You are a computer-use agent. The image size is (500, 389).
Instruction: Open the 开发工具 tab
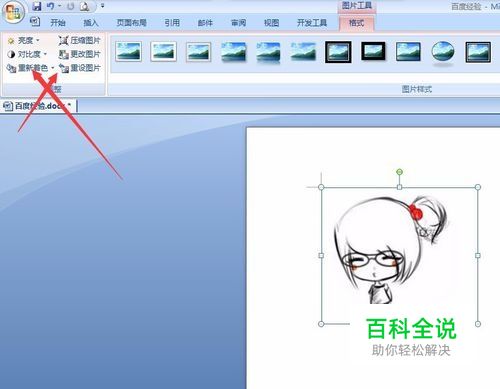[312, 23]
